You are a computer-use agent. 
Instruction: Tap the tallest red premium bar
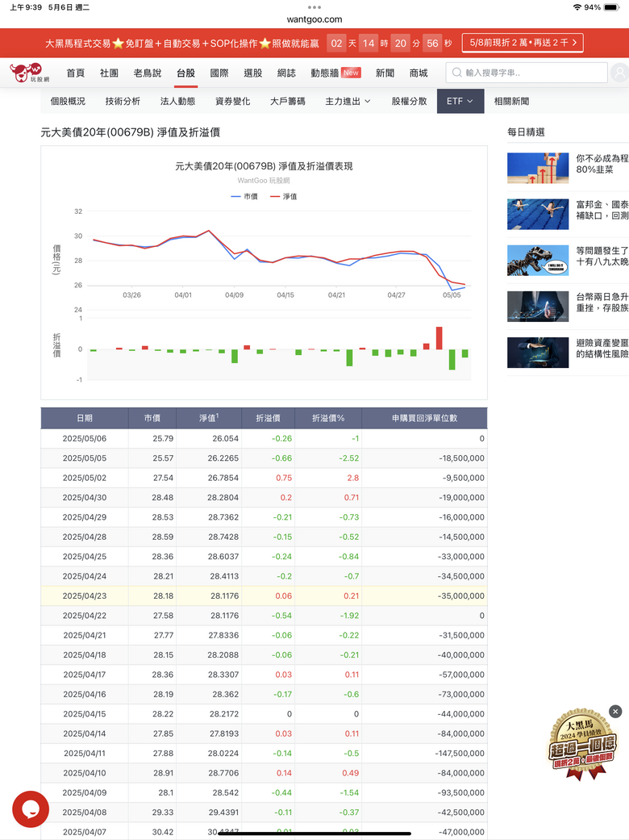pos(439,338)
